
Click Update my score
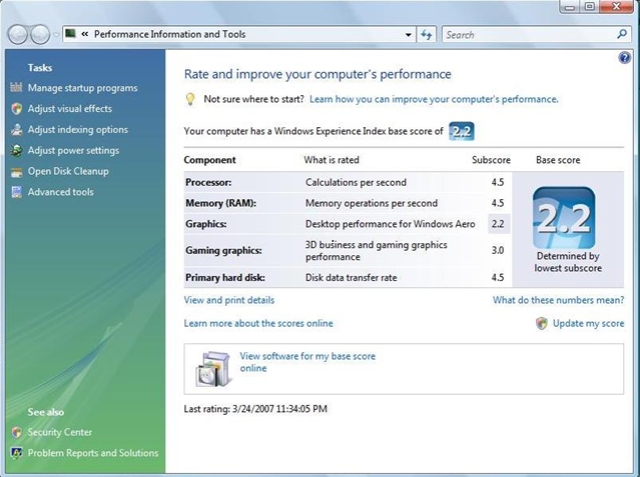589,324
